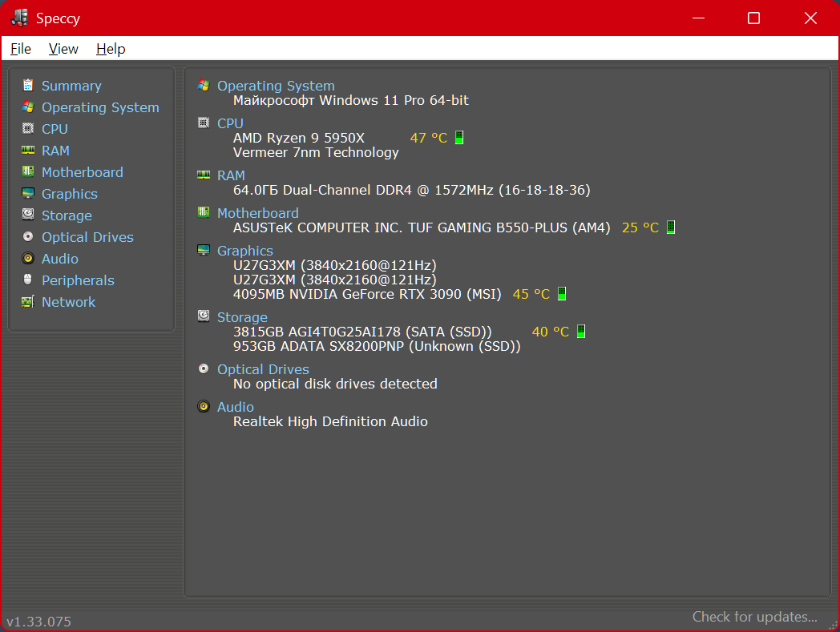Click the green GPU temperature indicator icon

[x=562, y=293]
